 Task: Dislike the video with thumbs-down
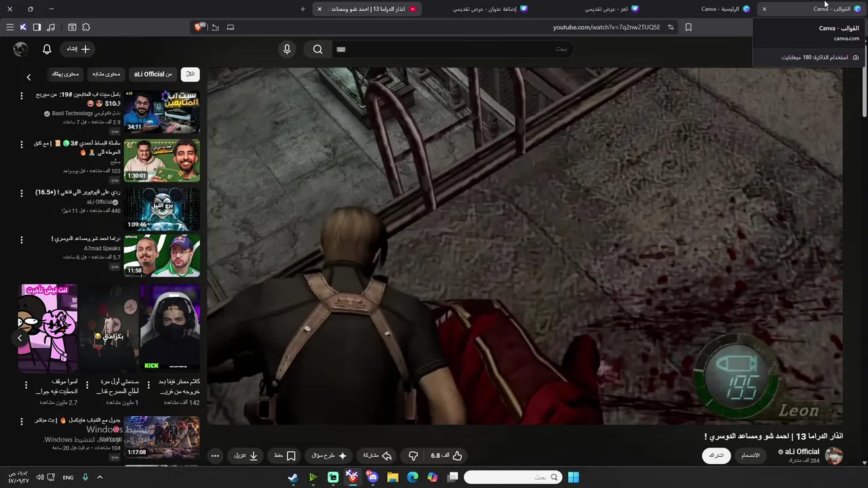pyautogui.click(x=413, y=455)
